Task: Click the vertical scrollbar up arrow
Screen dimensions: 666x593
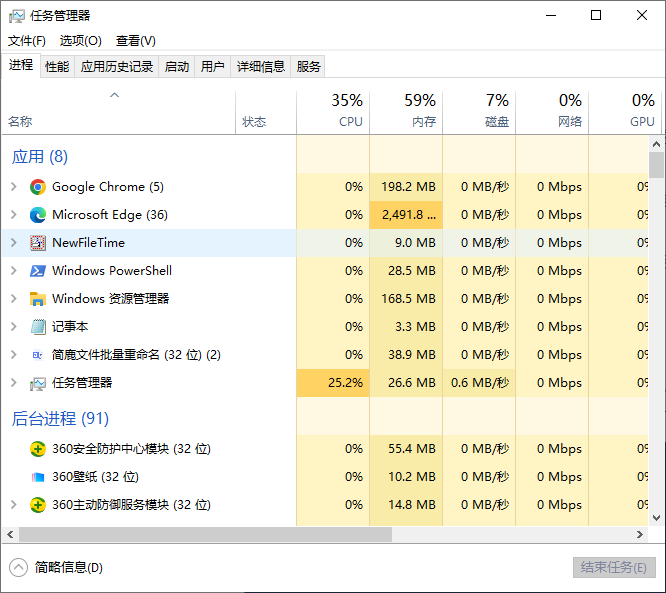Action: (656, 144)
